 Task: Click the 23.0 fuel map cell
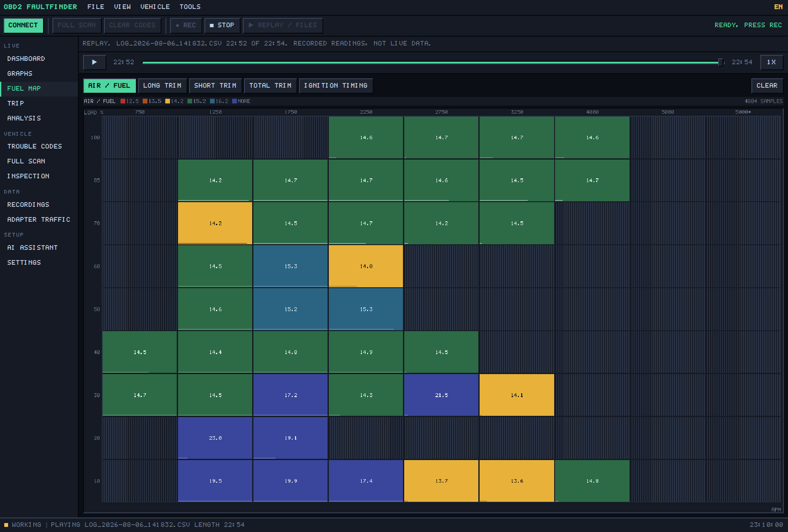pyautogui.click(x=215, y=438)
